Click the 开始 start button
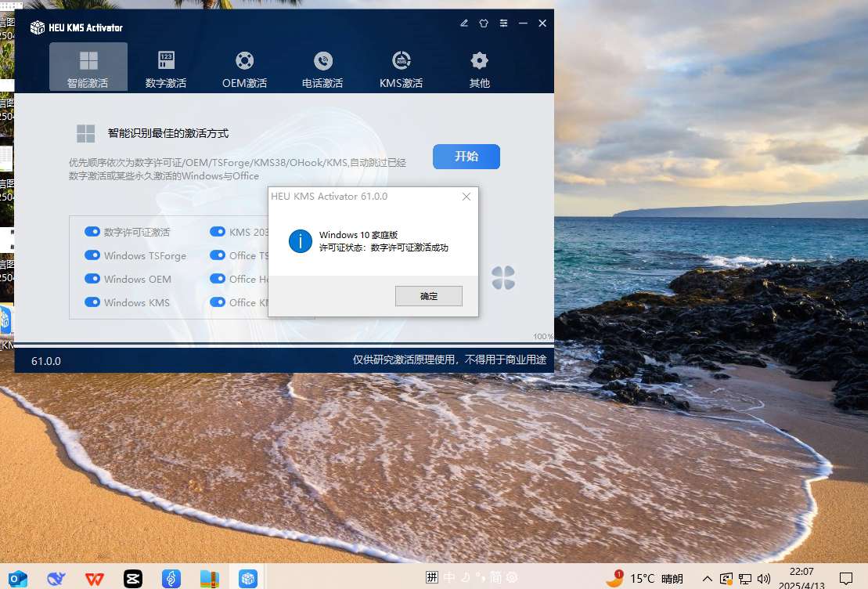868x589 pixels. 466,156
